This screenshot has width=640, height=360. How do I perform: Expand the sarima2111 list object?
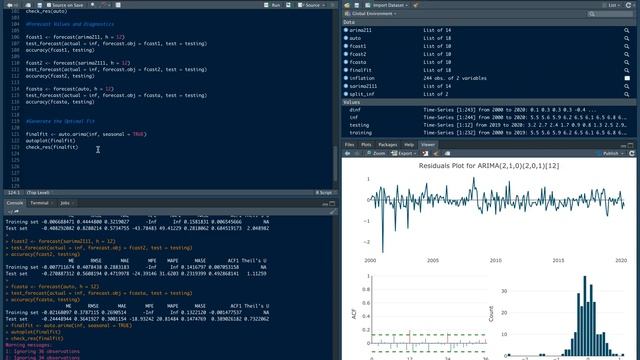tap(346, 86)
